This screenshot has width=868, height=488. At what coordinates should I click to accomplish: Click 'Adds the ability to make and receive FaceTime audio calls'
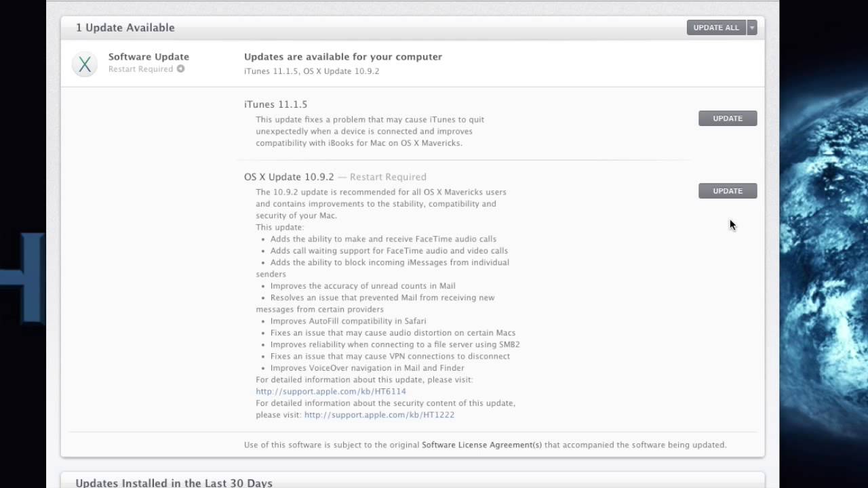coord(383,239)
